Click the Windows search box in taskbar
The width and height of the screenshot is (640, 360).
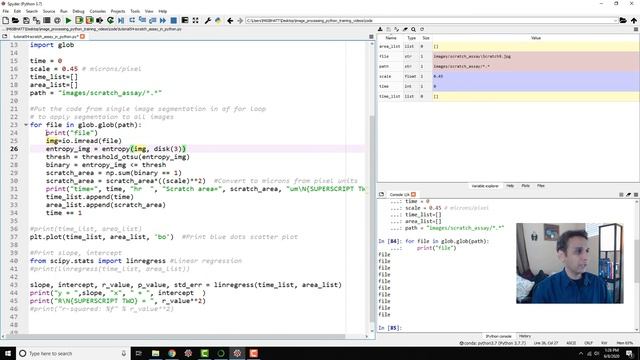(x=73, y=353)
